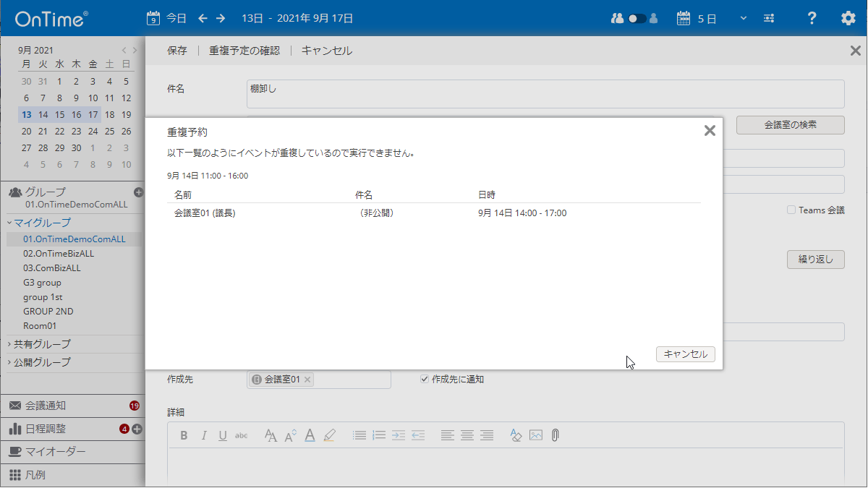Open the insert image icon in the toolbar
The width and height of the screenshot is (868, 488).
[535, 435]
